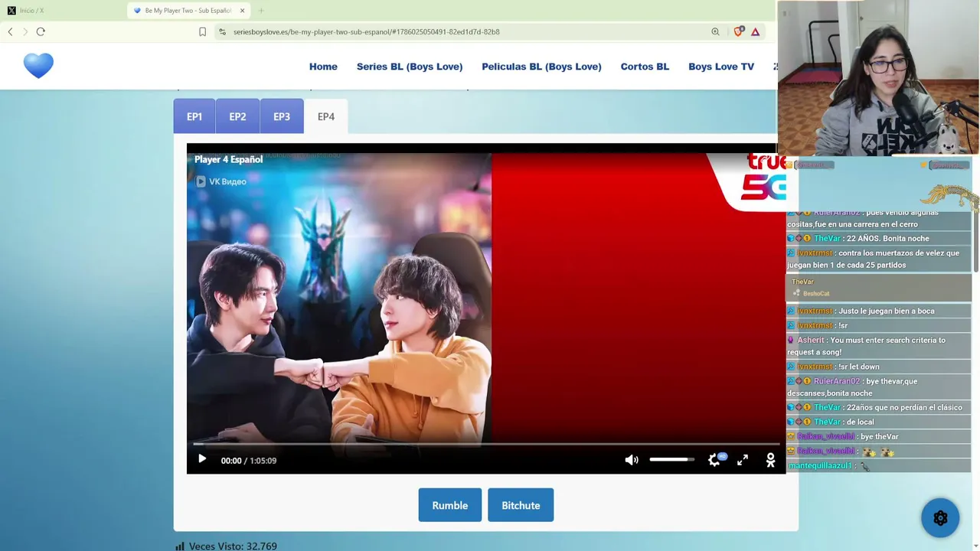Open the Brave Rewards triangle icon
Image resolution: width=980 pixels, height=551 pixels.
(x=755, y=31)
